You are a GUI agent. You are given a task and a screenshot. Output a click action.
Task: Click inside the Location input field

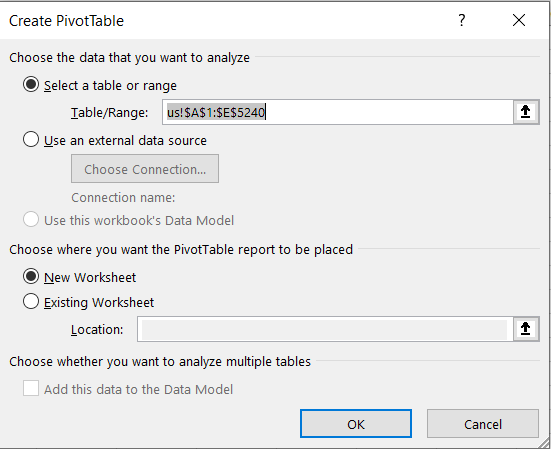point(325,329)
